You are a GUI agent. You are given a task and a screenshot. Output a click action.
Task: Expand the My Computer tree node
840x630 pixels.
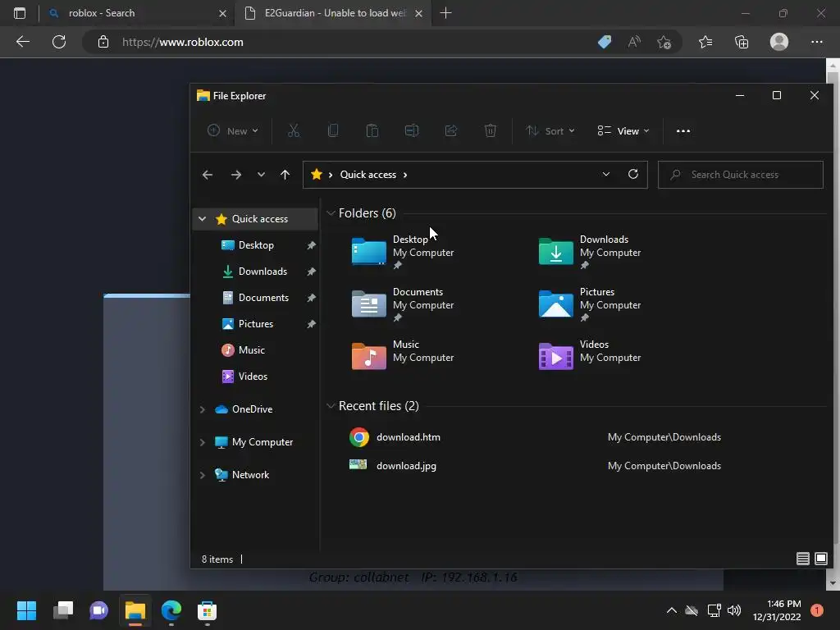pos(202,442)
